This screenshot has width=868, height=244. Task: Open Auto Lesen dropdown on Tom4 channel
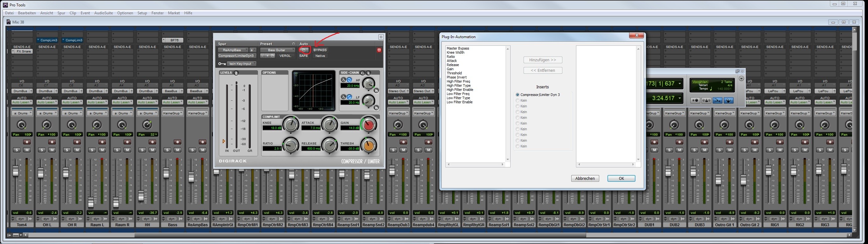22,102
